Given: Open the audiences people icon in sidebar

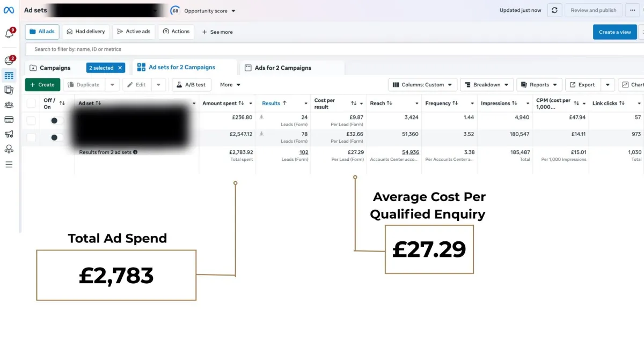Looking at the screenshot, I should [9, 105].
